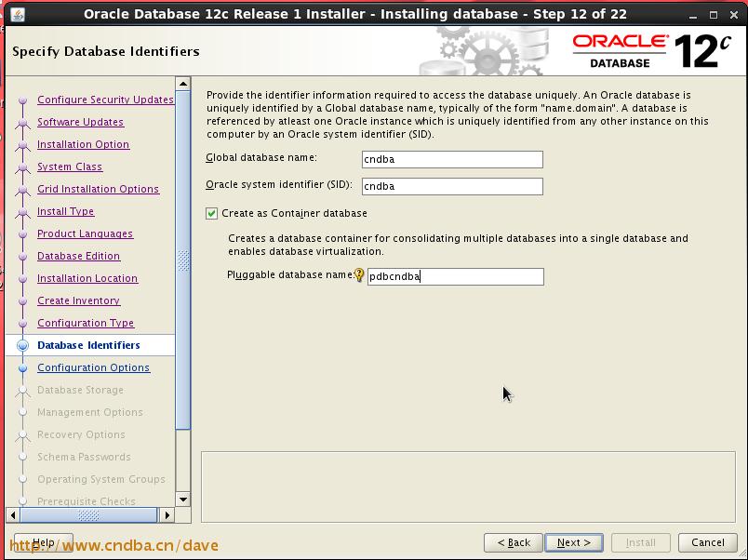Click the vertical scrollbar thumb of step list
Image resolution: width=748 pixels, height=560 pixels.
tap(183, 260)
